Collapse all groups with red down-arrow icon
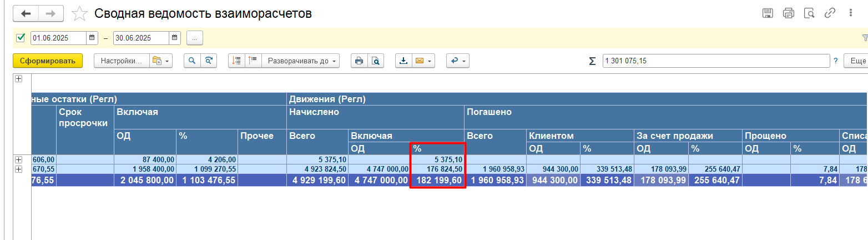 tap(236, 61)
